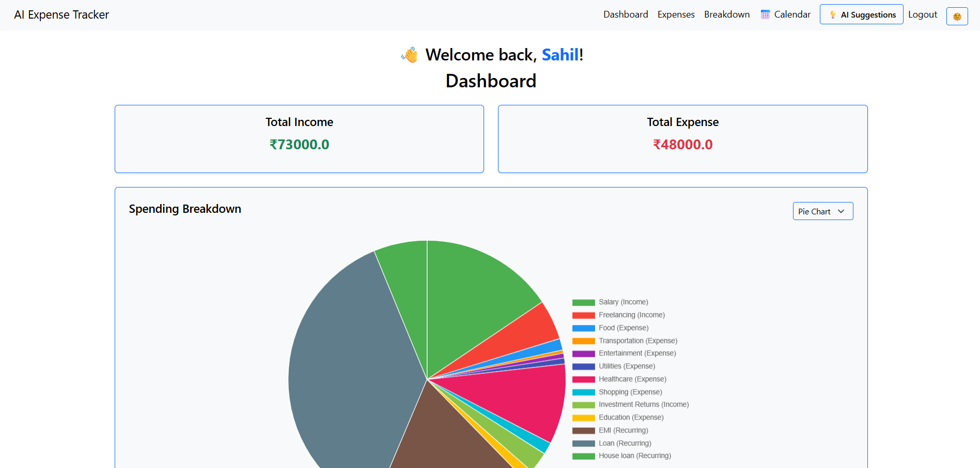Navigate to the Dashboard menu item
Image resolution: width=980 pixels, height=468 pixels.
[626, 14]
